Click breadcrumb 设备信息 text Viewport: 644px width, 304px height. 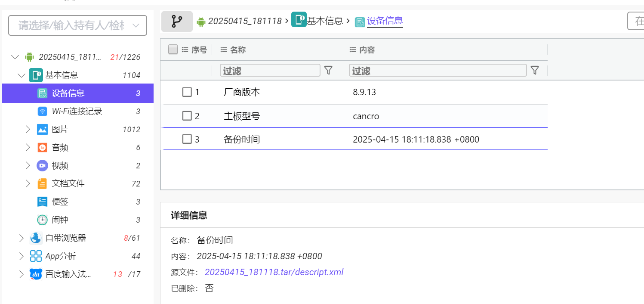pos(385,21)
